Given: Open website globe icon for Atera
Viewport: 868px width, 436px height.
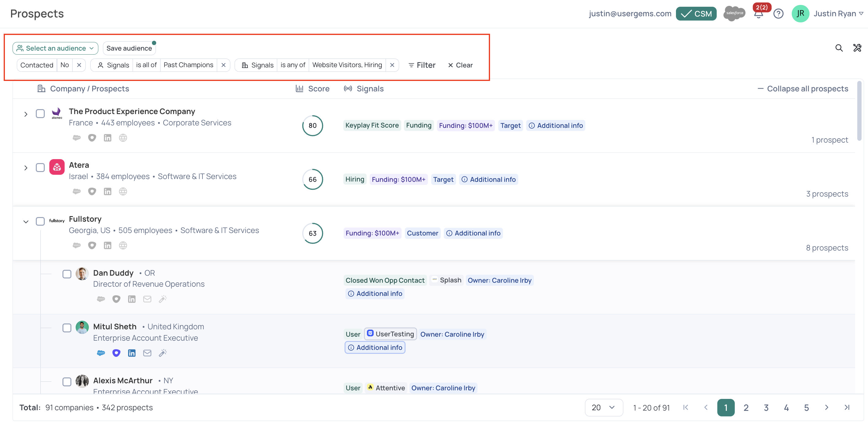Looking at the screenshot, I should coord(123,191).
